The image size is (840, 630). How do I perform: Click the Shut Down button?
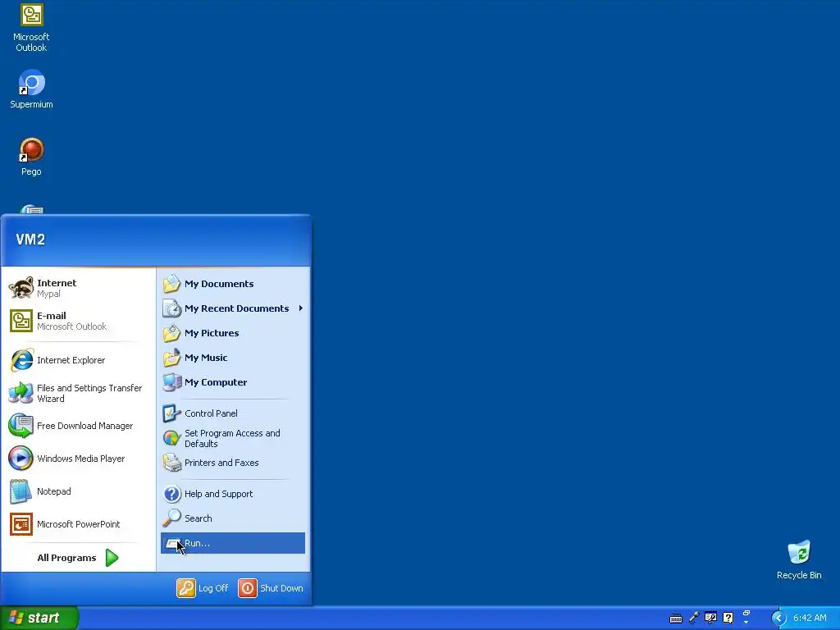click(271, 587)
